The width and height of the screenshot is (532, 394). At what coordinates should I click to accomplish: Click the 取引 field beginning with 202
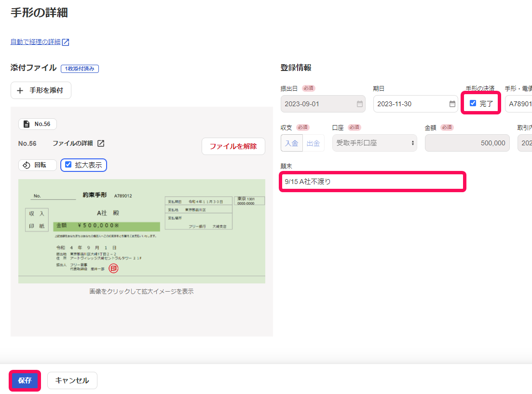(x=525, y=143)
